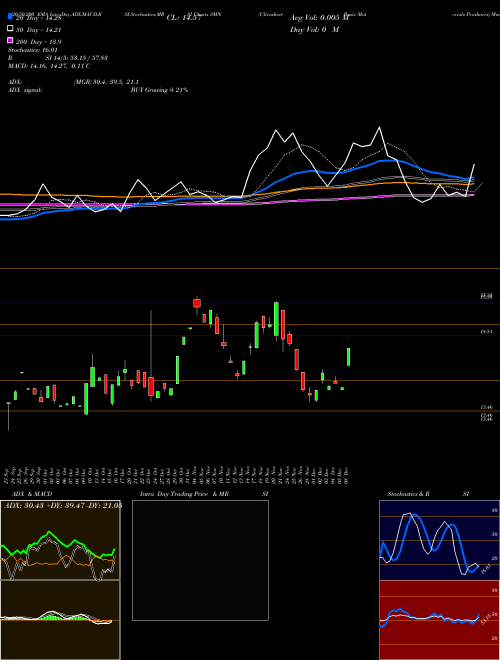This screenshot has height=660, width=500.
Task: Click the 'MACD: 14.16, 14.27, -0.11 C' line
Action: pyautogui.click(x=49, y=66)
